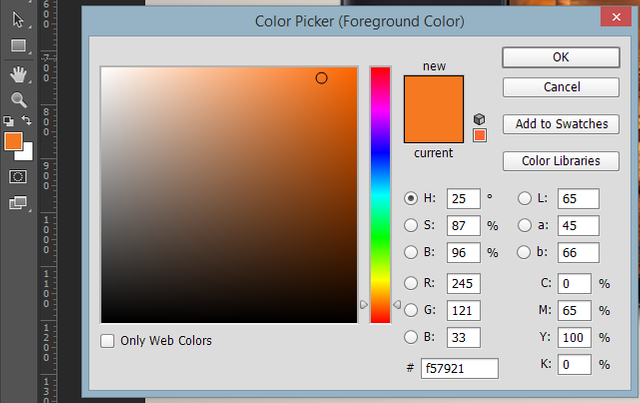Click the web-safe color cube warning icon

pos(479,119)
